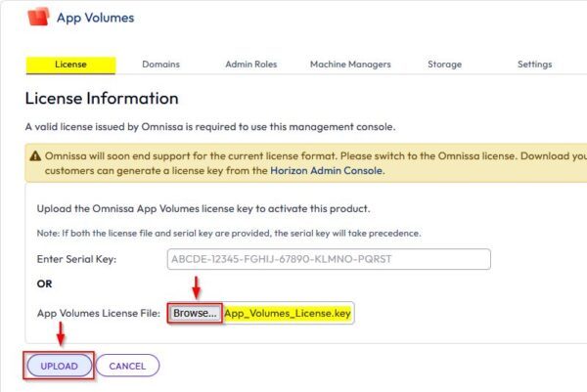Click the bold OR separator text
The height and width of the screenshot is (392, 587).
pyautogui.click(x=45, y=283)
